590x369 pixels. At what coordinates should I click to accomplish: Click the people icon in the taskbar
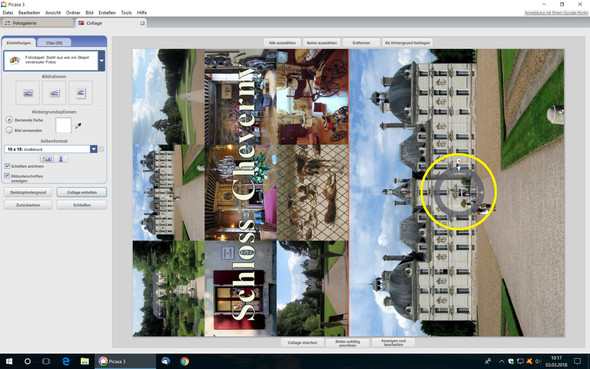coord(488,361)
